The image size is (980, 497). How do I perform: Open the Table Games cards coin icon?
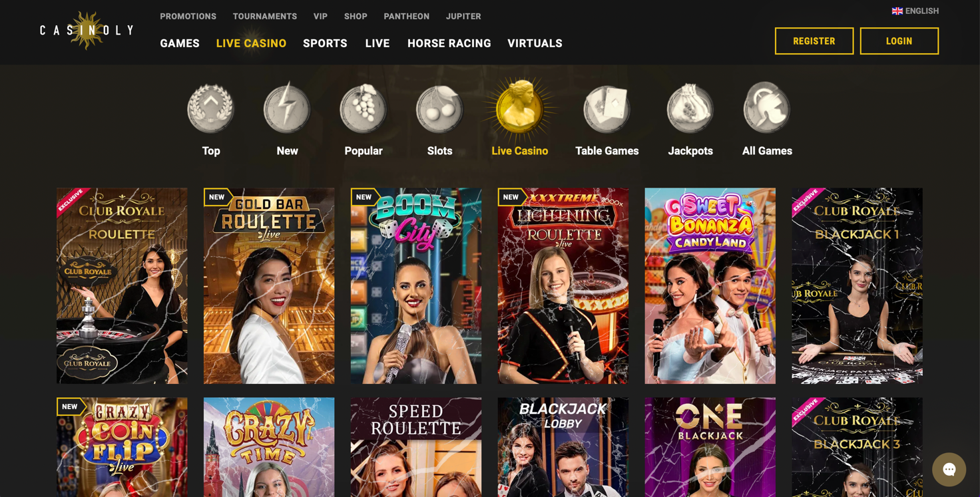607,108
